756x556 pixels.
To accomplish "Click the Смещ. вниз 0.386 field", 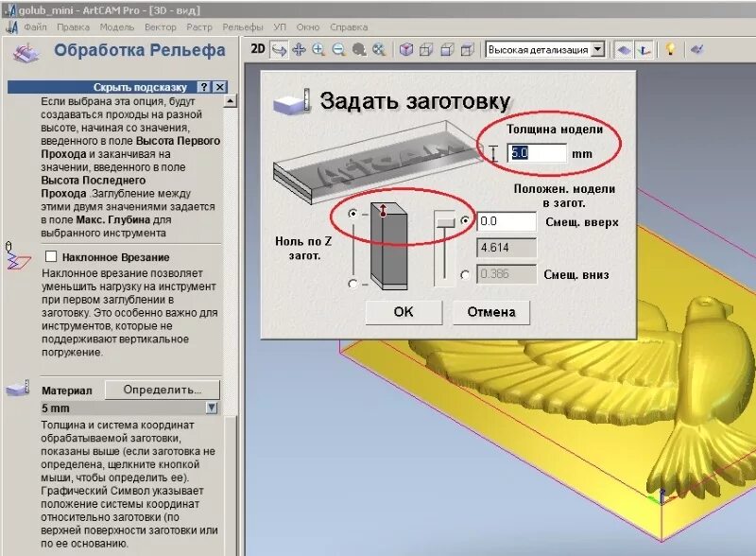I will coord(507,274).
